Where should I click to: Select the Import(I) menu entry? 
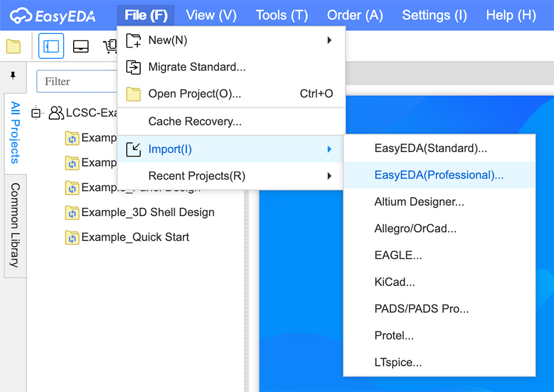pyautogui.click(x=231, y=149)
